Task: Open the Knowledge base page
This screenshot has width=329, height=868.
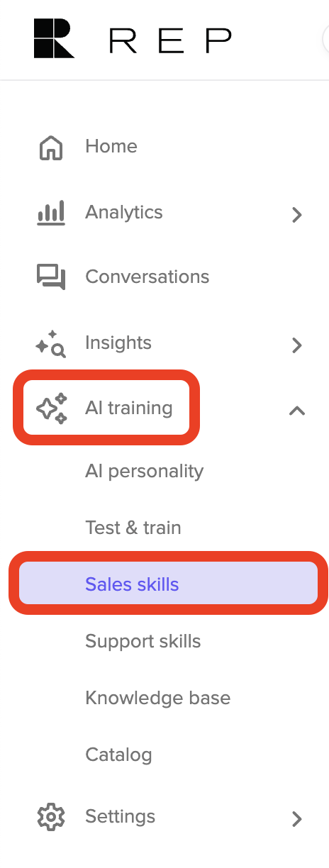Action: (x=158, y=698)
